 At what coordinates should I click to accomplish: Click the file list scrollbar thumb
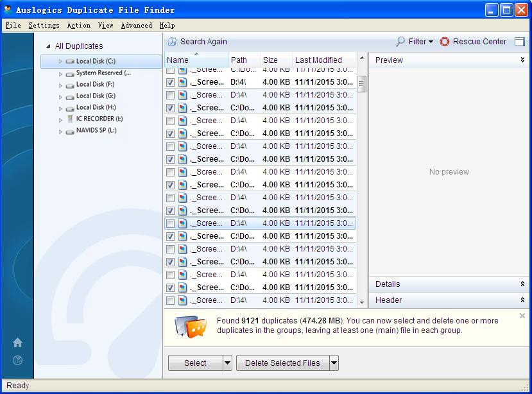(x=362, y=83)
